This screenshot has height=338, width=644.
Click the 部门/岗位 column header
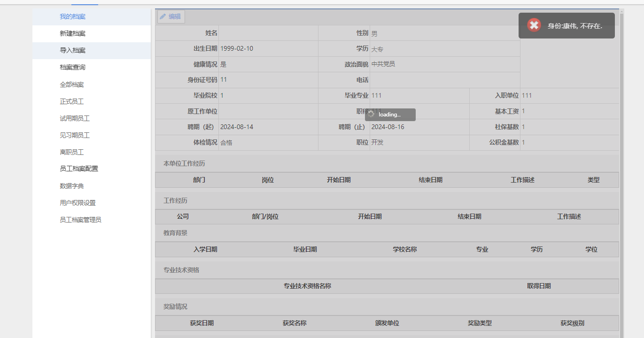265,216
